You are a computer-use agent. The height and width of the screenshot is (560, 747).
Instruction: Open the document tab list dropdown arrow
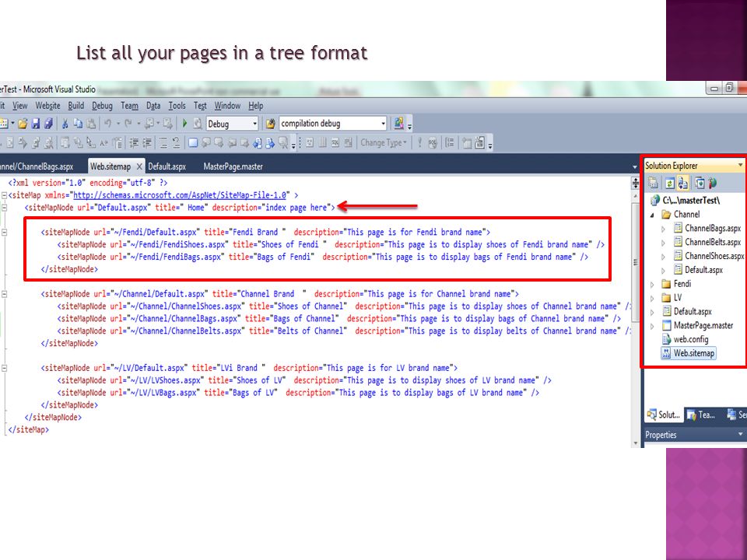click(x=635, y=167)
